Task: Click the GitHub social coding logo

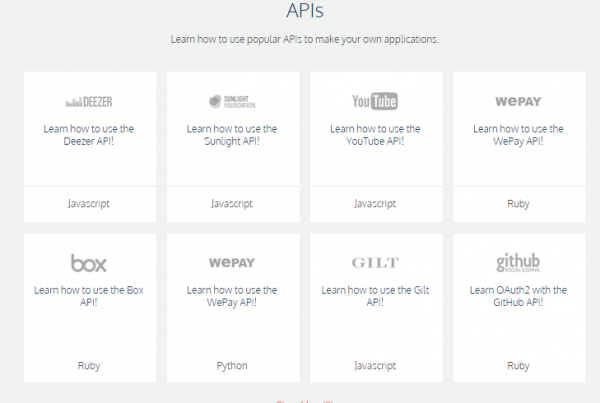Action: pyautogui.click(x=518, y=263)
